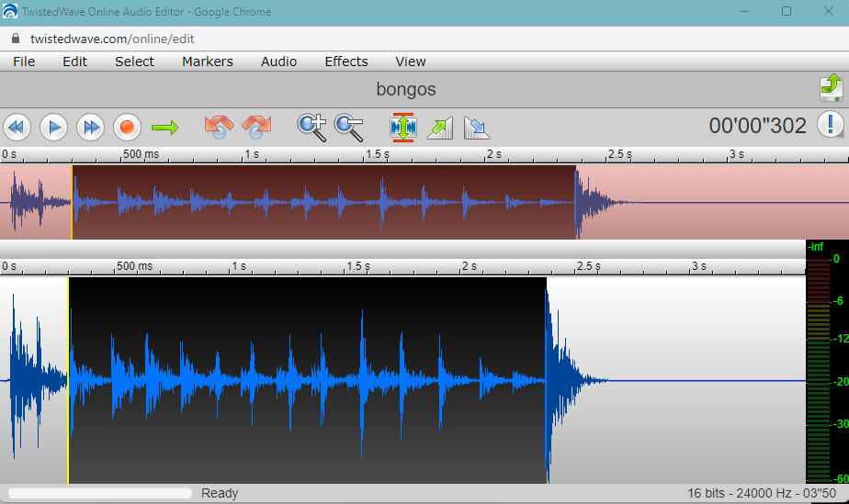849x504 pixels.
Task: Click the padlock site security icon
Action: point(16,39)
